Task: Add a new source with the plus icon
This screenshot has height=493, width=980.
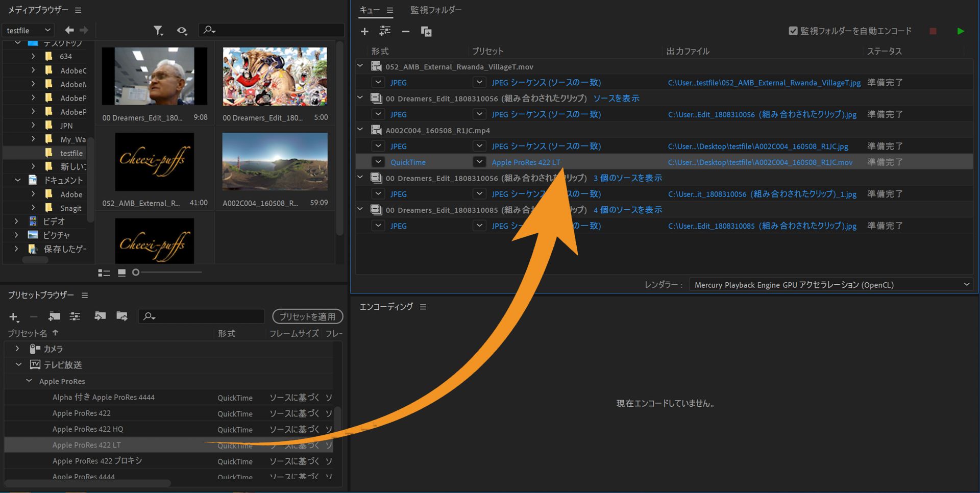Action: (364, 31)
